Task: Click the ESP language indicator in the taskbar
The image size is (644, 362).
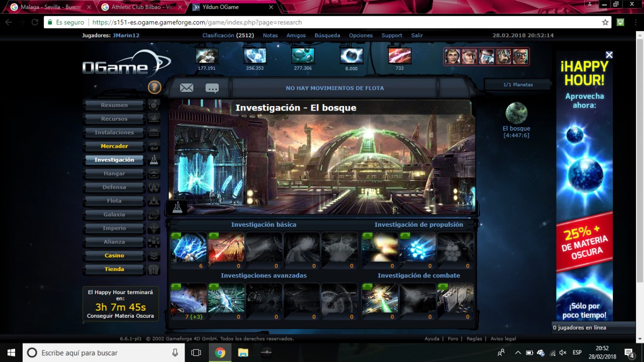Action: [x=577, y=352]
